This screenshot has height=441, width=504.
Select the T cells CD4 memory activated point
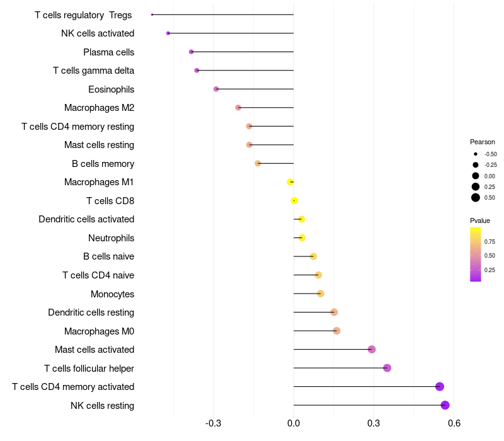pos(440,387)
